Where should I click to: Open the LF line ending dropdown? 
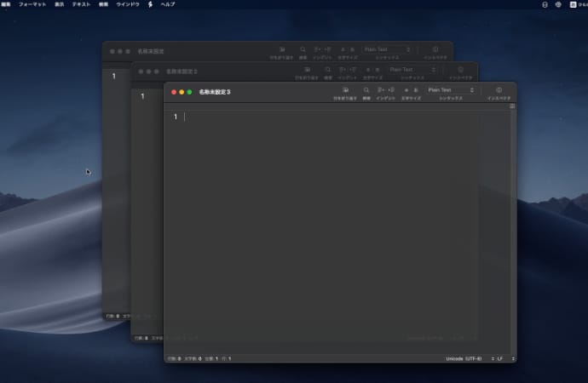point(501,358)
